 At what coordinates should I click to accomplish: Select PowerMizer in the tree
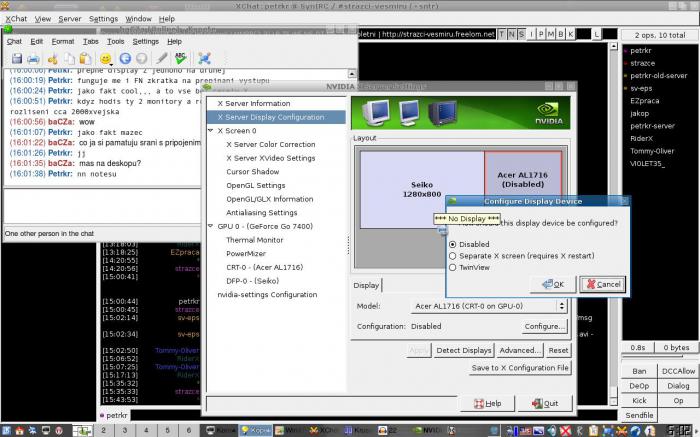coord(246,254)
